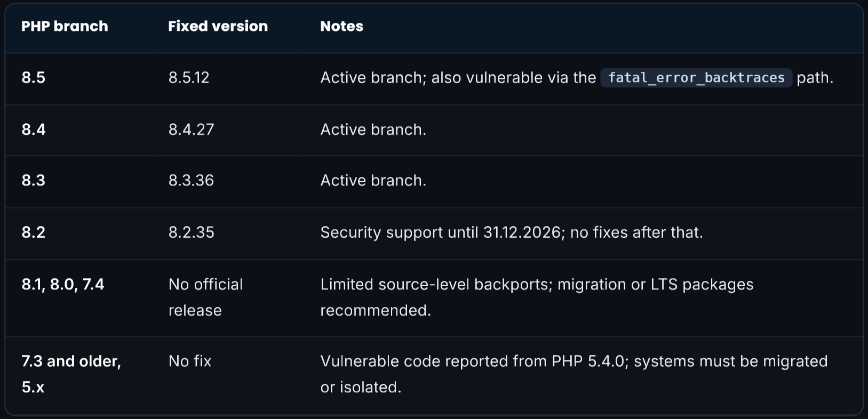
Task: Select the 8.5 branch cell
Action: (x=34, y=78)
